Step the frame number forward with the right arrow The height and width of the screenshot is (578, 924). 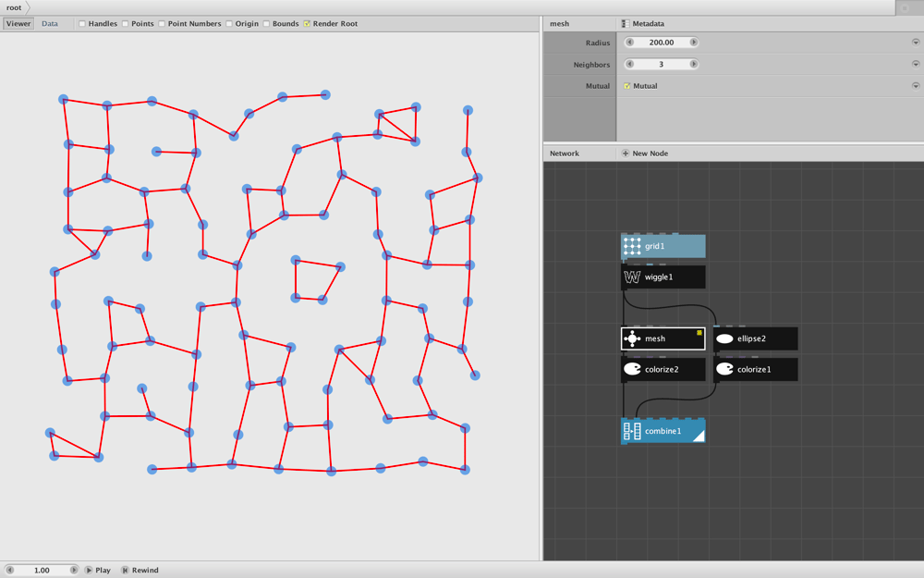click(x=74, y=571)
